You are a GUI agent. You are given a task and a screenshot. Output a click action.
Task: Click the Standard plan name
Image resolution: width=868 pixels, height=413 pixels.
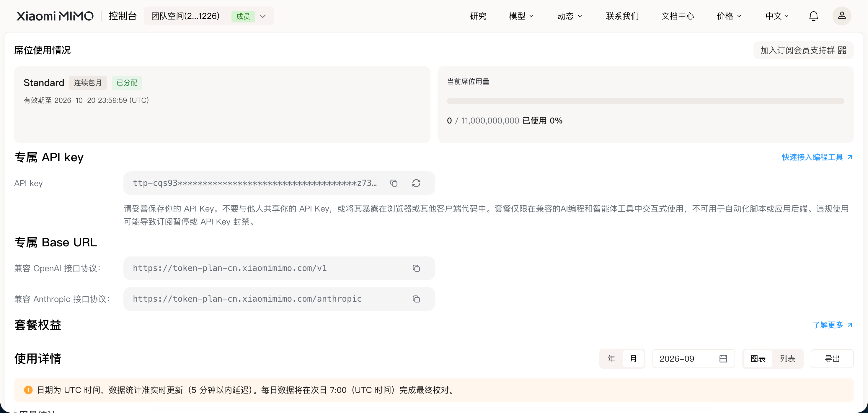pyautogui.click(x=44, y=83)
